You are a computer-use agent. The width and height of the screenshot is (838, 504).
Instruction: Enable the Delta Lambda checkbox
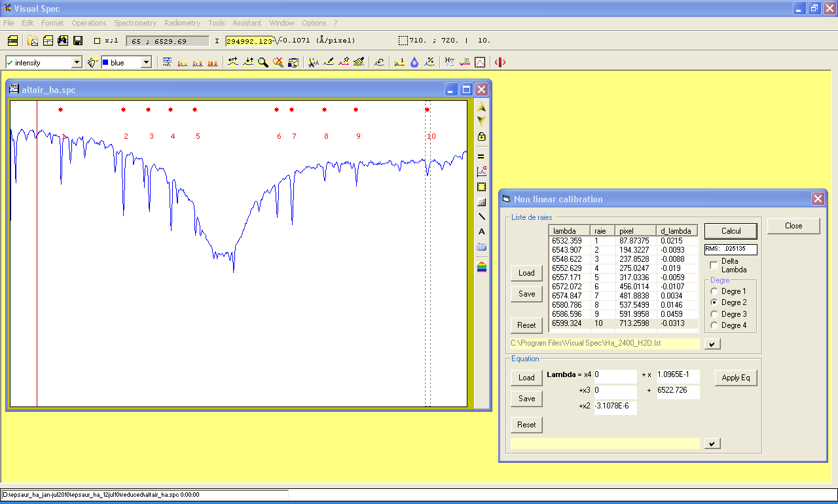pos(714,265)
